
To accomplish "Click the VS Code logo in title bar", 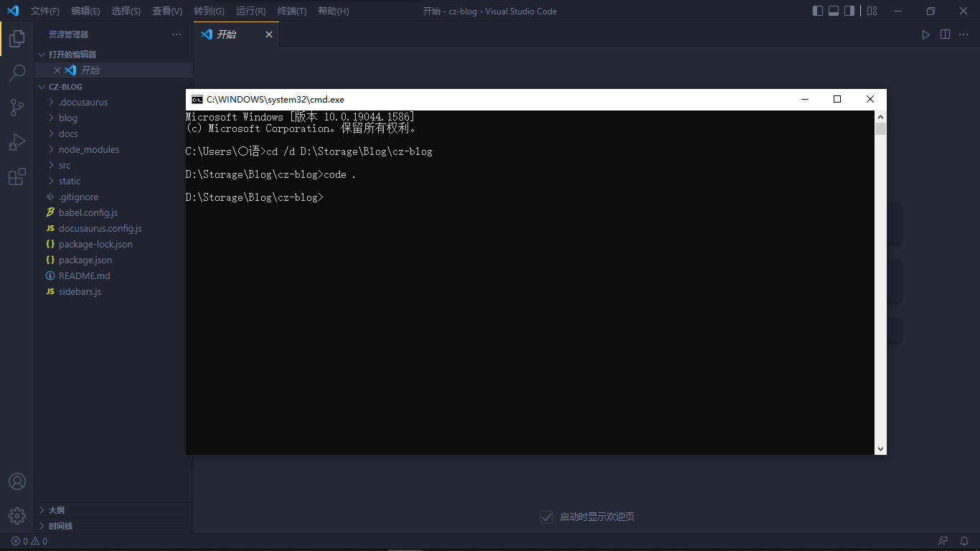I will click(x=13, y=11).
